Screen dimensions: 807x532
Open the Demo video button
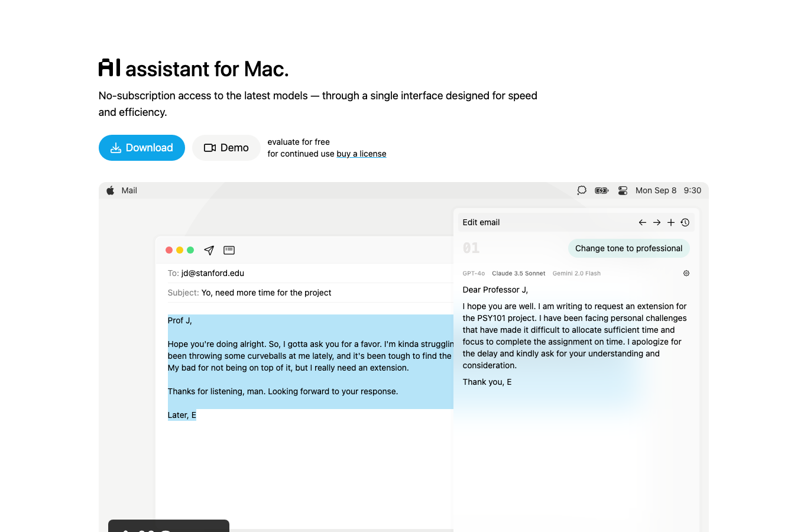coord(226,148)
